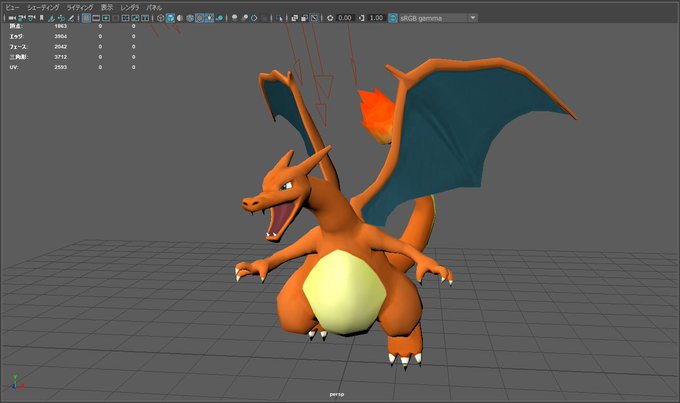This screenshot has height=403, width=680.
Task: Click the Exposure value field 0.00
Action: click(345, 18)
